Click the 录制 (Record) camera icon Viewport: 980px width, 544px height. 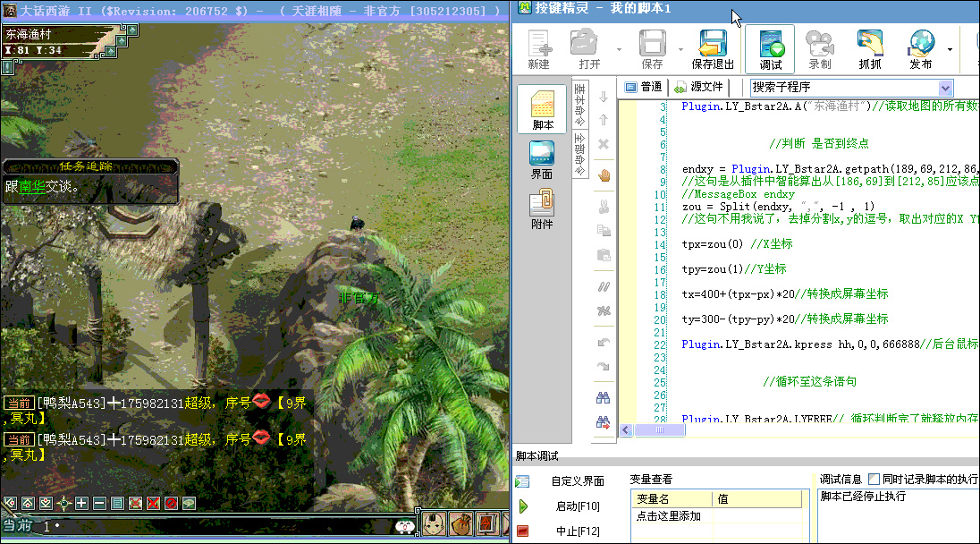coord(820,49)
